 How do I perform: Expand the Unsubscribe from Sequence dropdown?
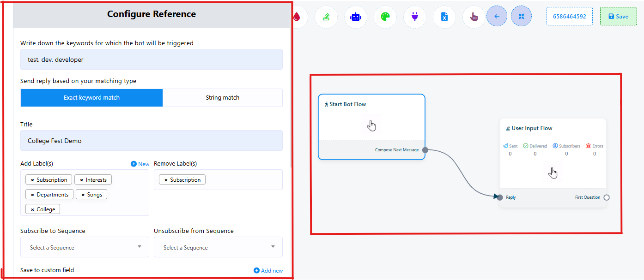pos(218,247)
